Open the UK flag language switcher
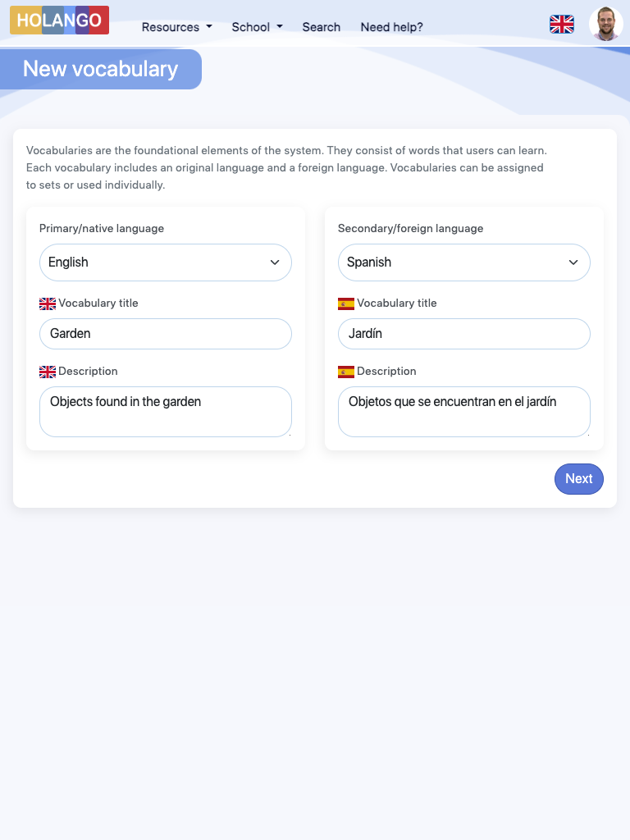 (x=562, y=25)
